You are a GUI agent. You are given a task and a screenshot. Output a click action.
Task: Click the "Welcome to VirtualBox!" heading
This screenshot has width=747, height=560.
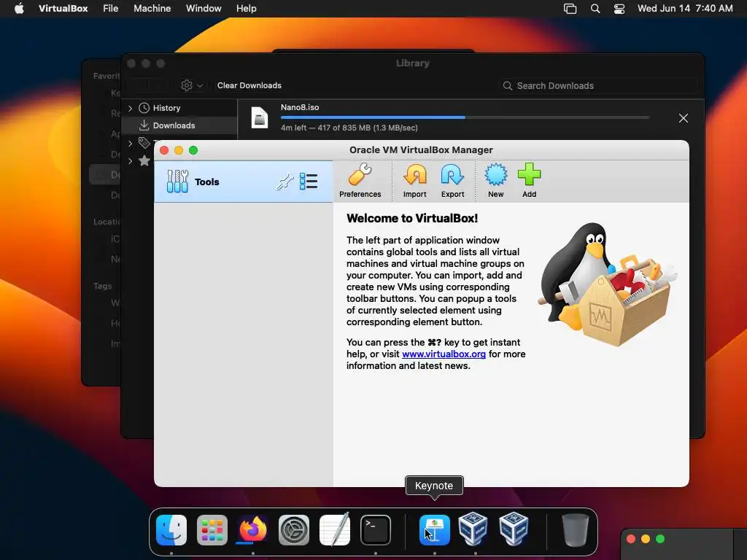412,218
